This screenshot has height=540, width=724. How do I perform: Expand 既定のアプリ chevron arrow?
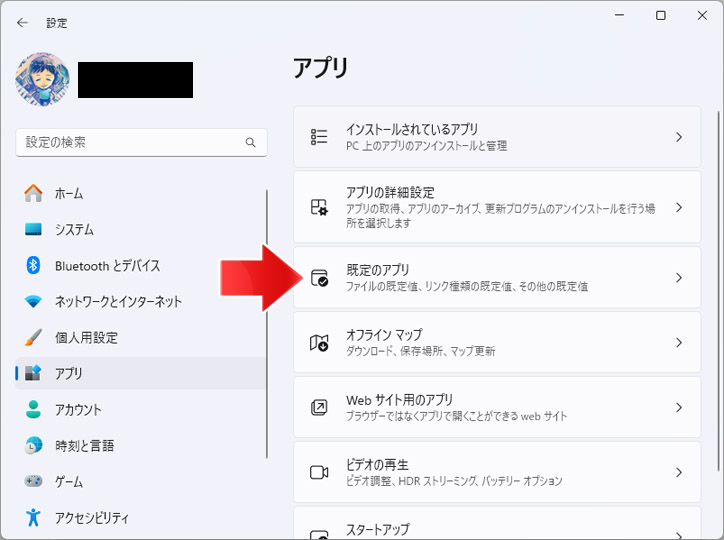click(679, 277)
